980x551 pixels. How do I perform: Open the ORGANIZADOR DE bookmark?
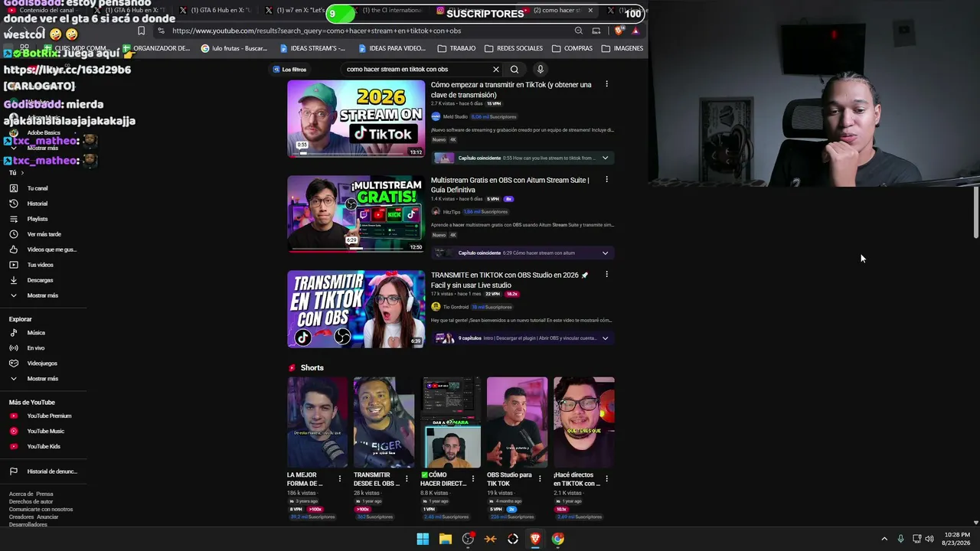[155, 48]
